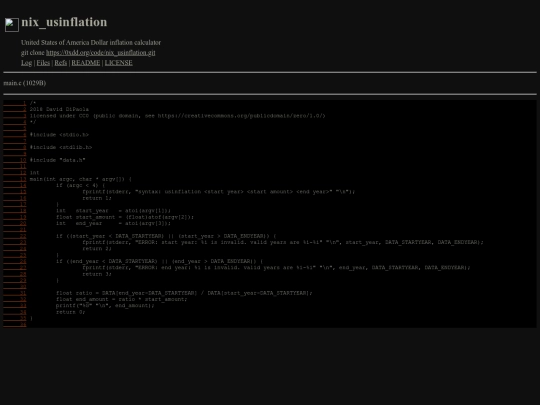
Task: Open the README link
Action: (x=86, y=63)
